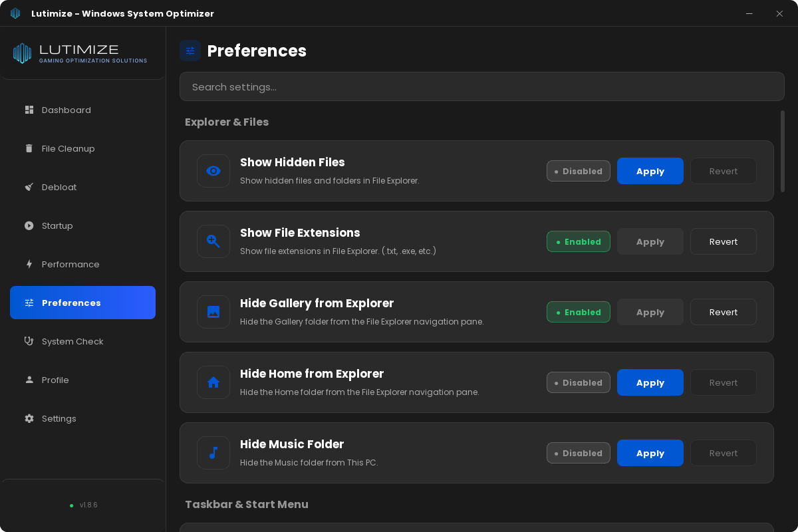Click the Debloat broom icon
The image size is (798, 532).
(x=29, y=187)
